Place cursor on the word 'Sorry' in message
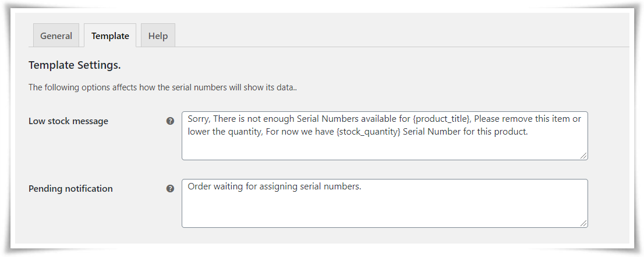The height and width of the screenshot is (257, 644). tap(199, 119)
